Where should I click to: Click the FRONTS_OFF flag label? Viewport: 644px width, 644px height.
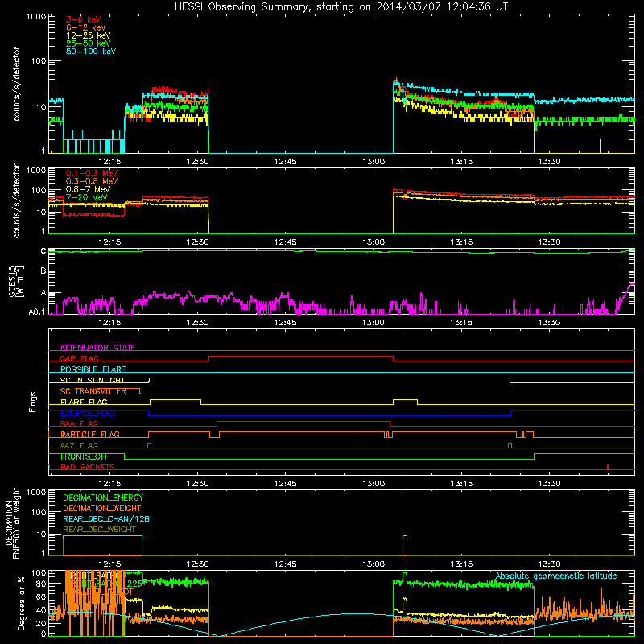click(85, 456)
